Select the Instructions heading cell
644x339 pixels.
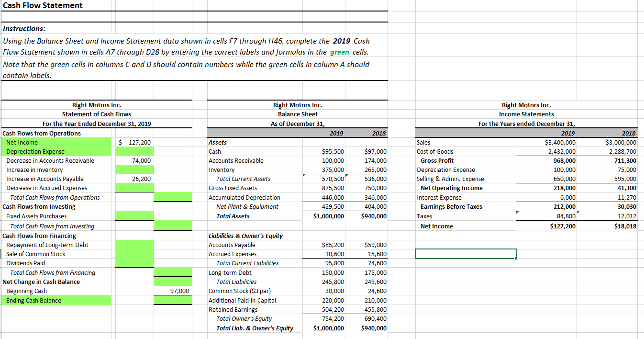[x=22, y=28]
